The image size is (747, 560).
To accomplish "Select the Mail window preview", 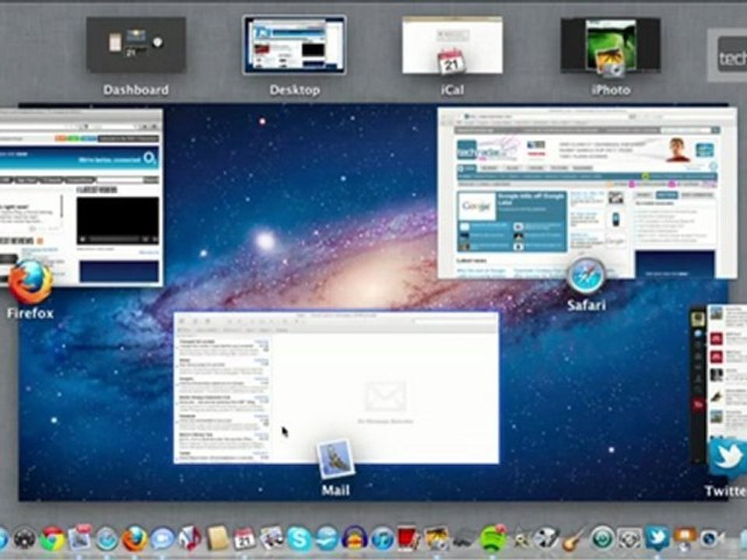I will click(336, 387).
